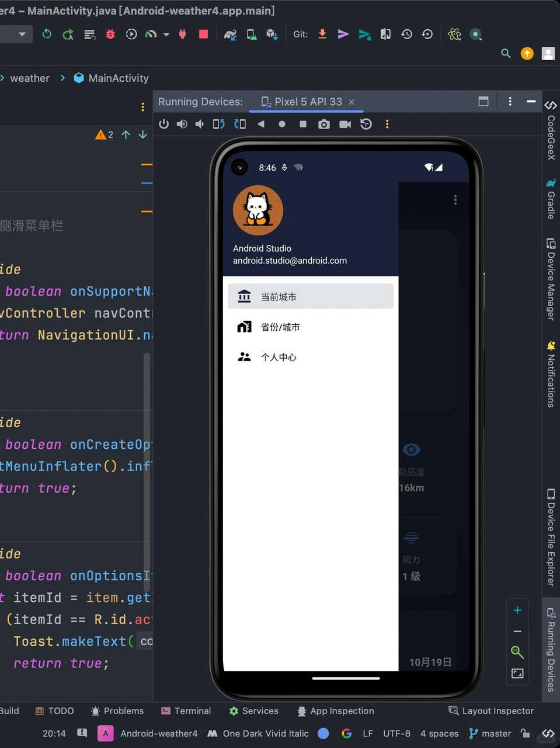Select 省份/城市 in the app drawer
The height and width of the screenshot is (748, 560).
tap(311, 327)
